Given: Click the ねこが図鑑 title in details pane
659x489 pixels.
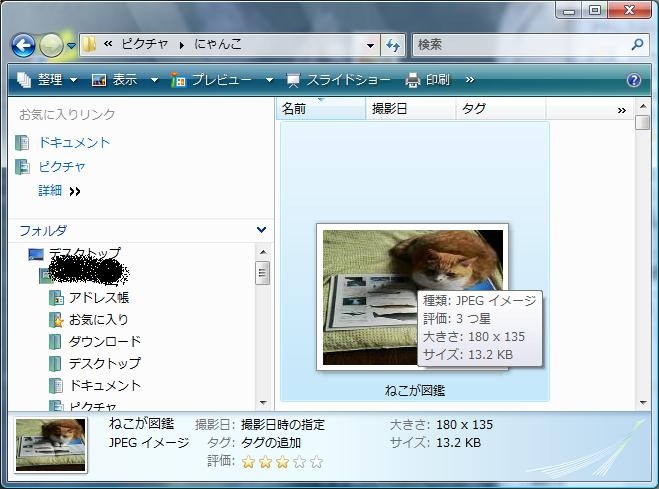Looking at the screenshot, I should tap(141, 423).
